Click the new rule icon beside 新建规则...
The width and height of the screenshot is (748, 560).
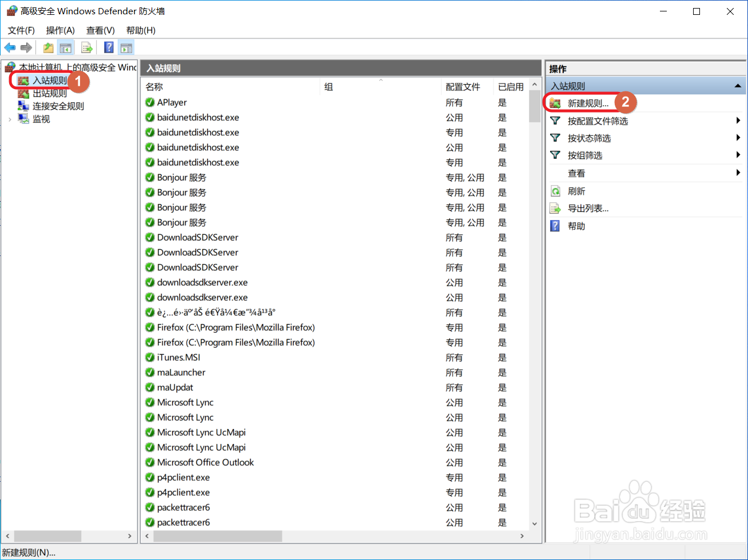tap(555, 103)
